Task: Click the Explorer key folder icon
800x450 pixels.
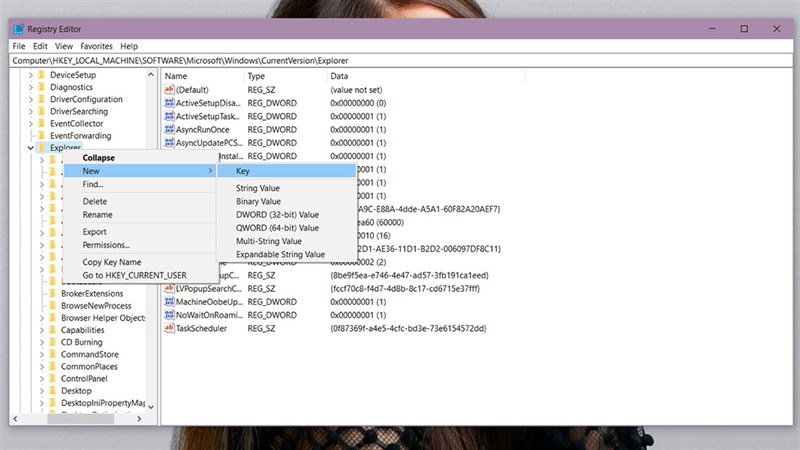Action: pyautogui.click(x=42, y=148)
